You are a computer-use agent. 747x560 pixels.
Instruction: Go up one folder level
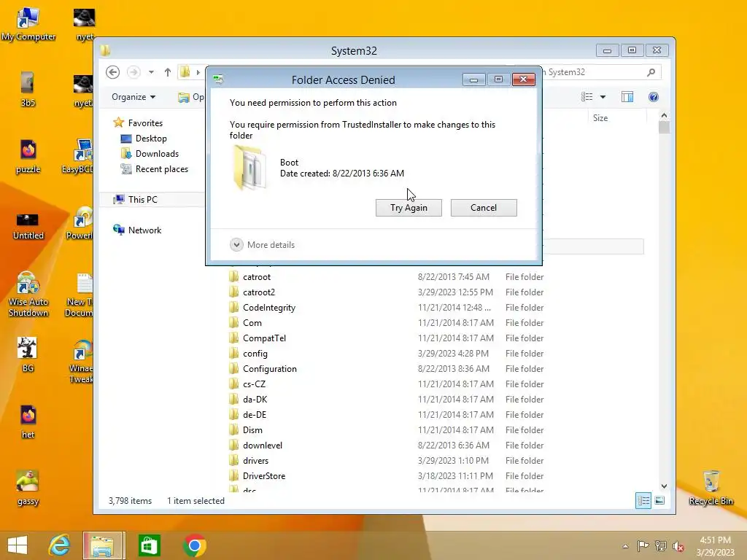167,72
